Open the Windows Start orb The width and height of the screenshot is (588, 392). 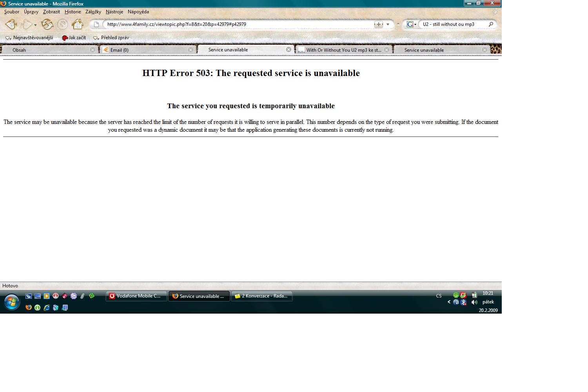12,302
